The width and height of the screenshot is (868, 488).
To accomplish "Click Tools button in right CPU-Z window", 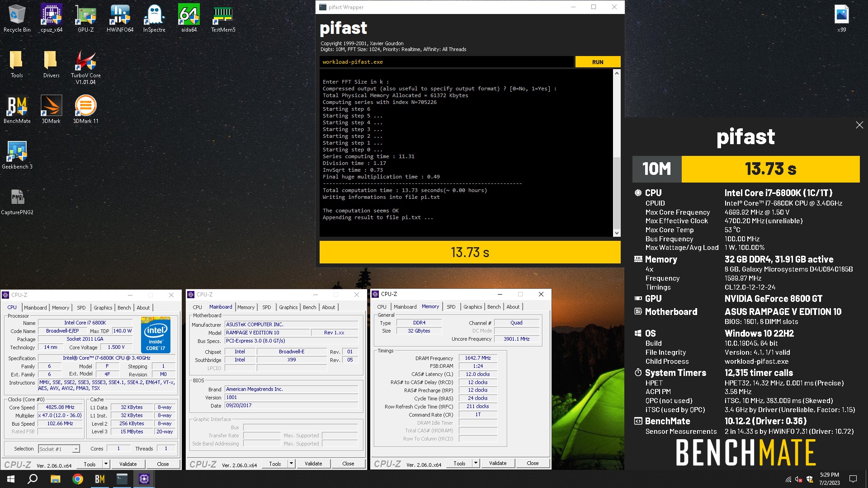I will [459, 463].
